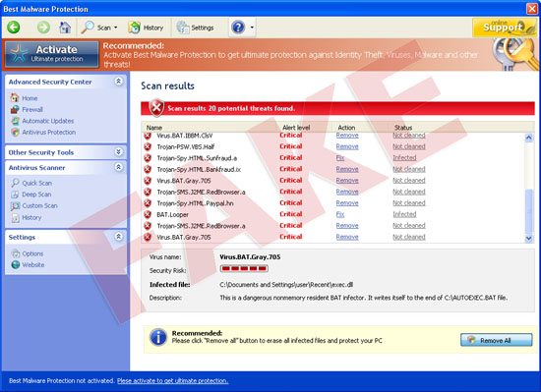This screenshot has width=541, height=392.
Task: Click the Quick Scan magnifier icon
Action: [x=15, y=183]
